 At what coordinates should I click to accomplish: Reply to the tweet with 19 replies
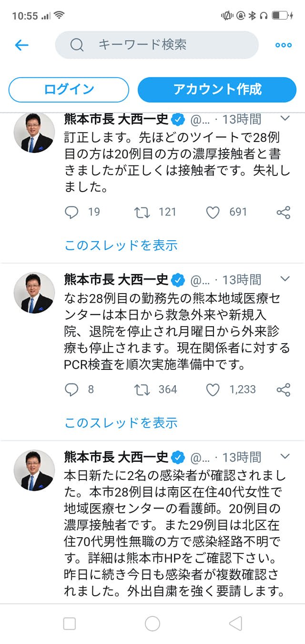(x=71, y=212)
